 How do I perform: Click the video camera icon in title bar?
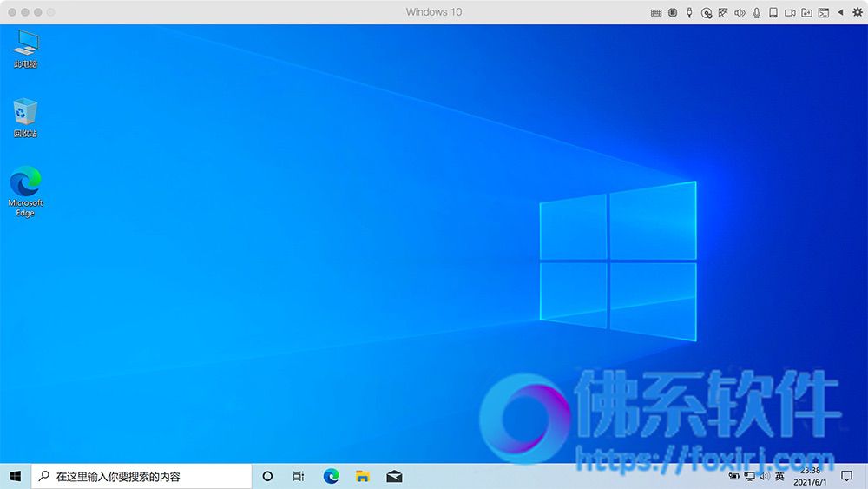click(790, 12)
